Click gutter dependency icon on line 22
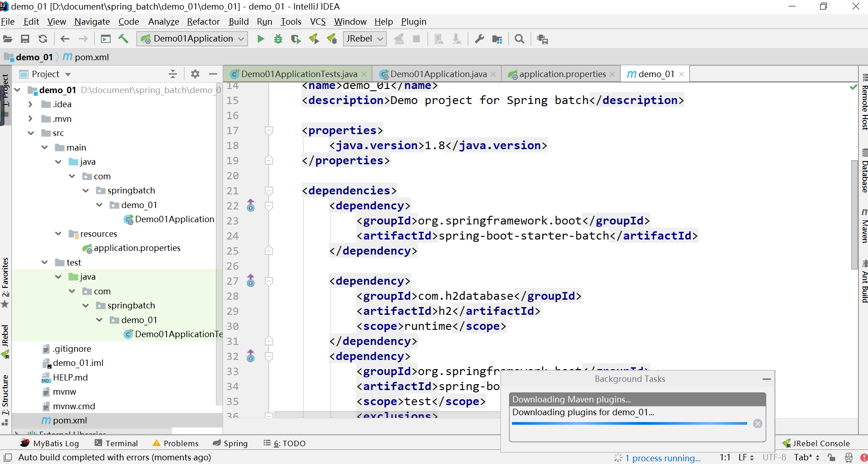The image size is (868, 464). (250, 206)
